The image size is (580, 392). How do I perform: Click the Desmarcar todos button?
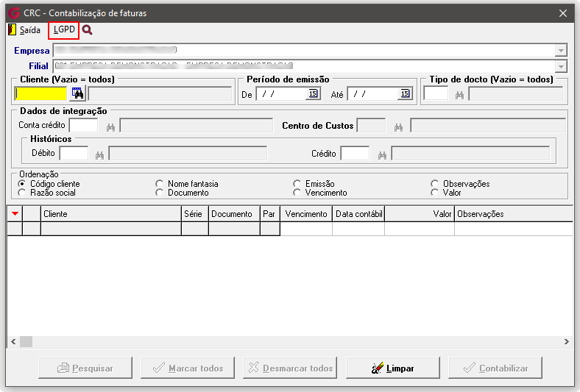[x=290, y=368]
